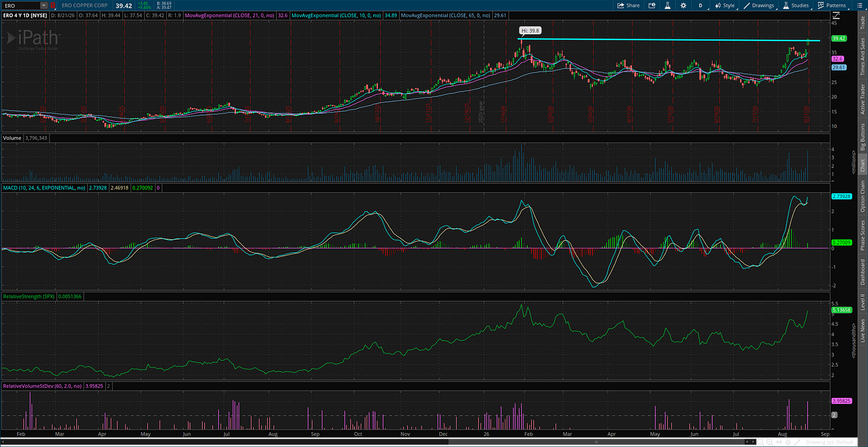Switch to the Trade sidebar tab
Image resolution: width=868 pixels, height=447 pixels.
click(x=861, y=22)
